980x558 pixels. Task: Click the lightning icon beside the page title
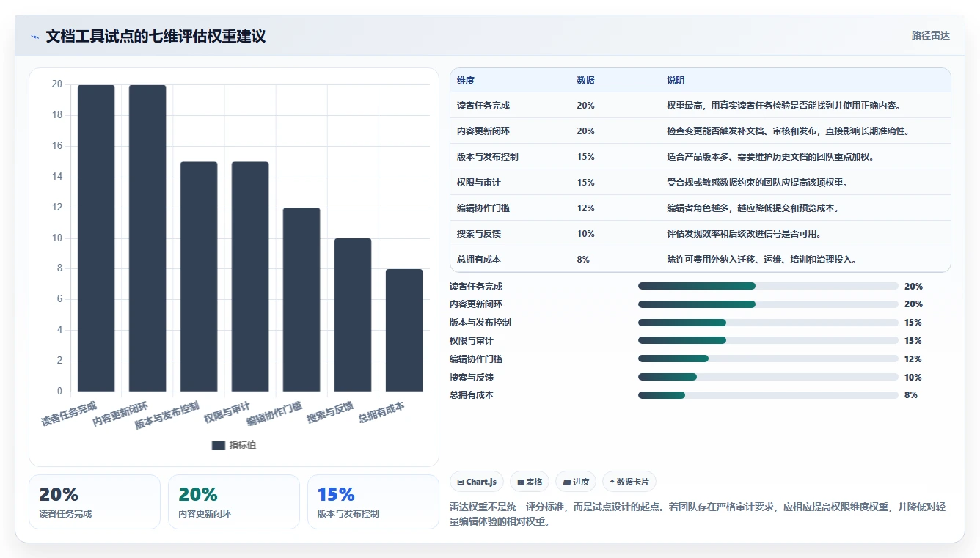coord(35,37)
